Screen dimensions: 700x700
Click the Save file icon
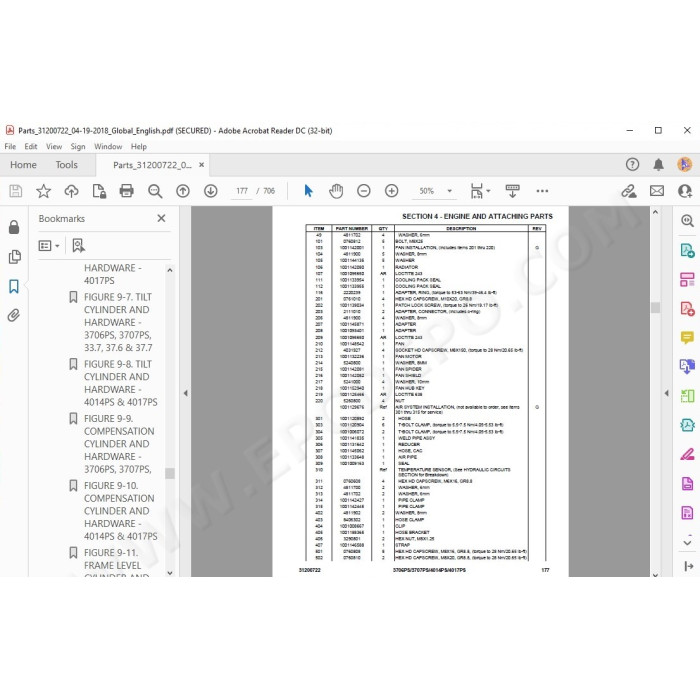pos(16,191)
